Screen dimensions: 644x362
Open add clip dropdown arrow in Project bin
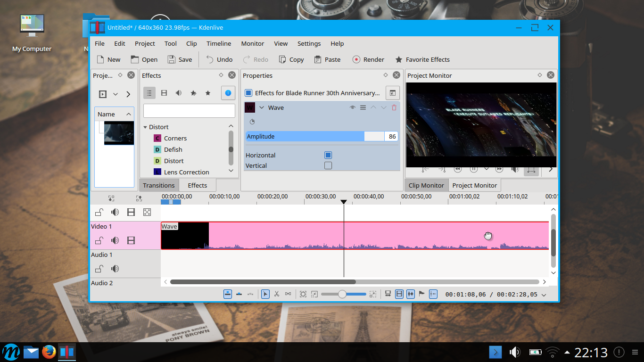(x=116, y=94)
